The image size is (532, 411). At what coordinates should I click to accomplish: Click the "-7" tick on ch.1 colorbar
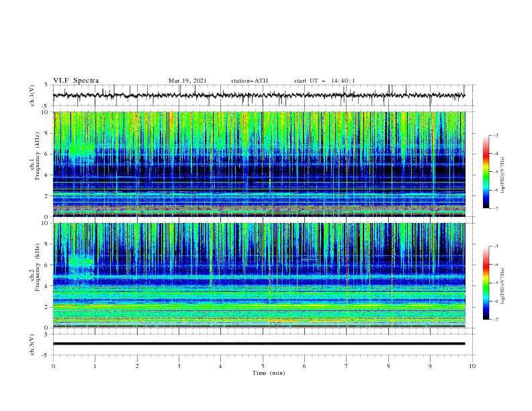495,208
